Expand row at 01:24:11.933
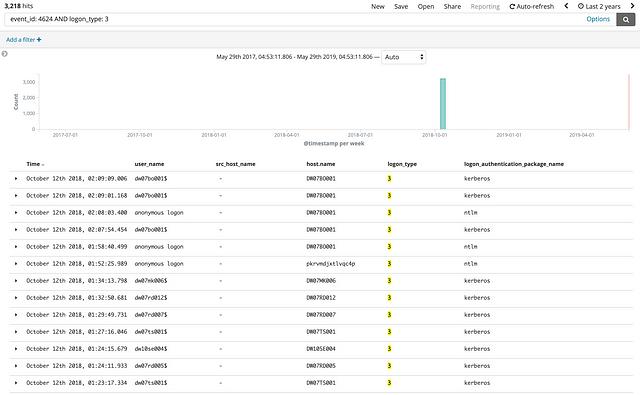This screenshot has width=640, height=395. 16,366
